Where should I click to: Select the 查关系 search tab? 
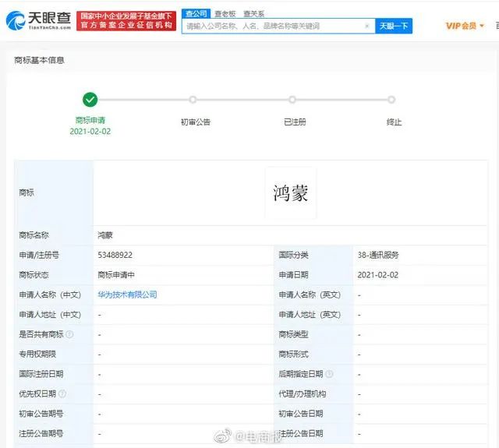[x=253, y=14]
